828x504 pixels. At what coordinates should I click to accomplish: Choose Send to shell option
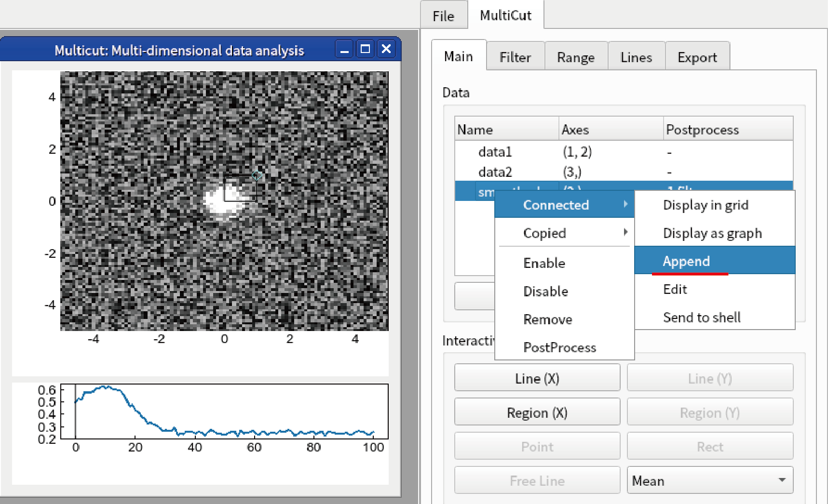(715, 317)
